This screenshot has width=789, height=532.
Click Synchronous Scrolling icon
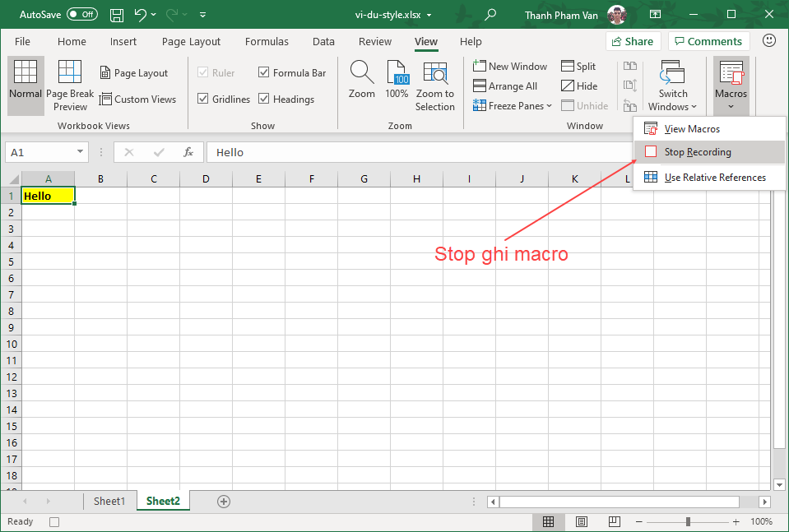click(x=630, y=86)
